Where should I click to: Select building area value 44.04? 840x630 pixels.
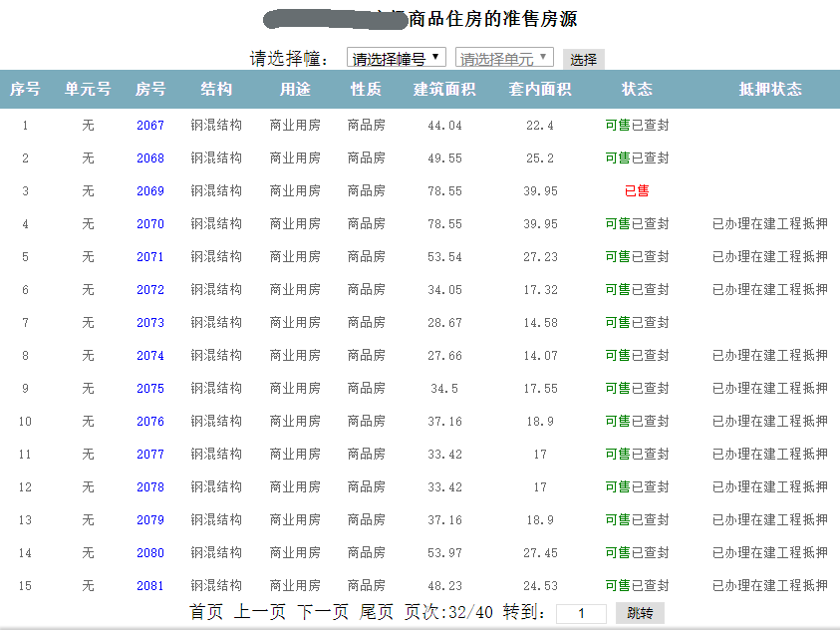pyautogui.click(x=444, y=126)
